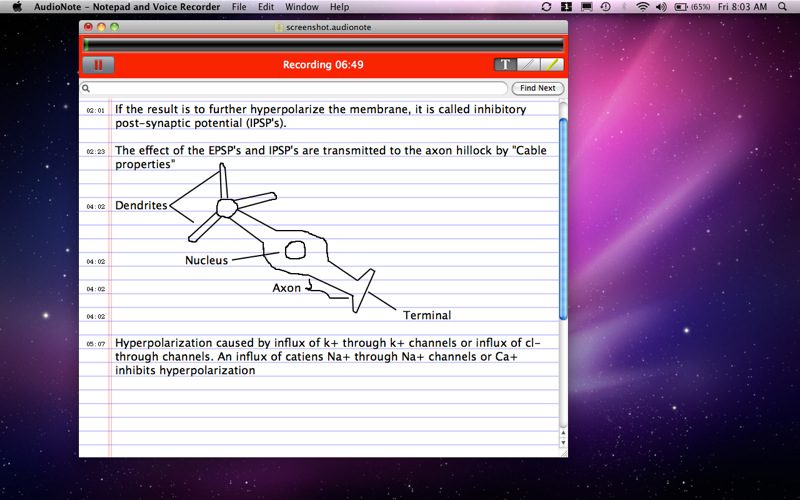Click the green zoom window button
The height and width of the screenshot is (500, 800).
(114, 27)
